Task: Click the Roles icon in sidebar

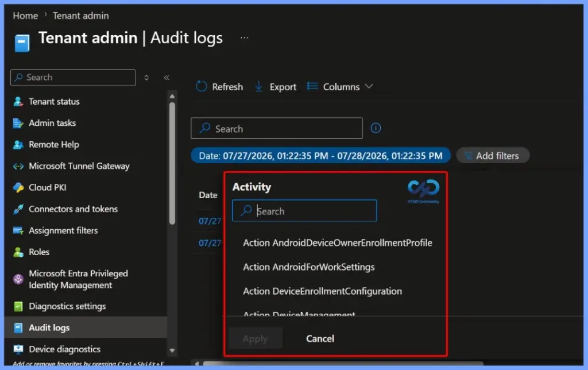Action: pos(18,252)
